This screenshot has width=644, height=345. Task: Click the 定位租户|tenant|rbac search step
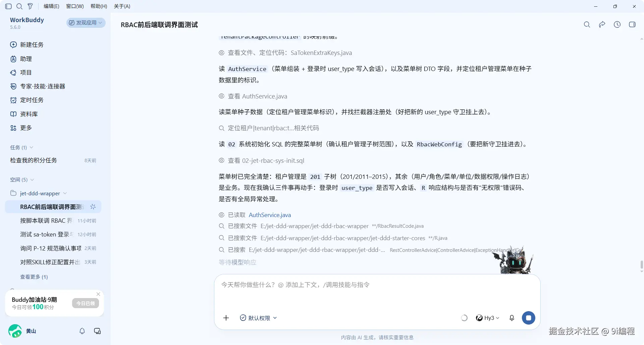(x=269, y=128)
